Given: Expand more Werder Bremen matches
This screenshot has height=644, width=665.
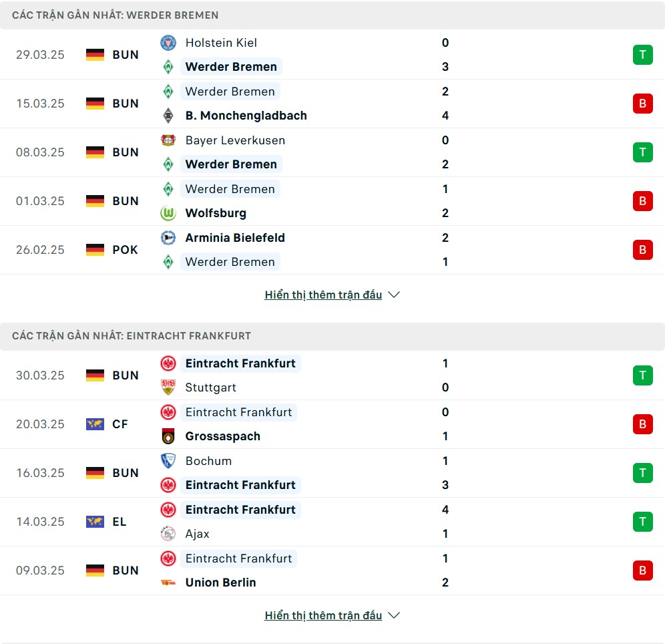Looking at the screenshot, I should click(323, 295).
